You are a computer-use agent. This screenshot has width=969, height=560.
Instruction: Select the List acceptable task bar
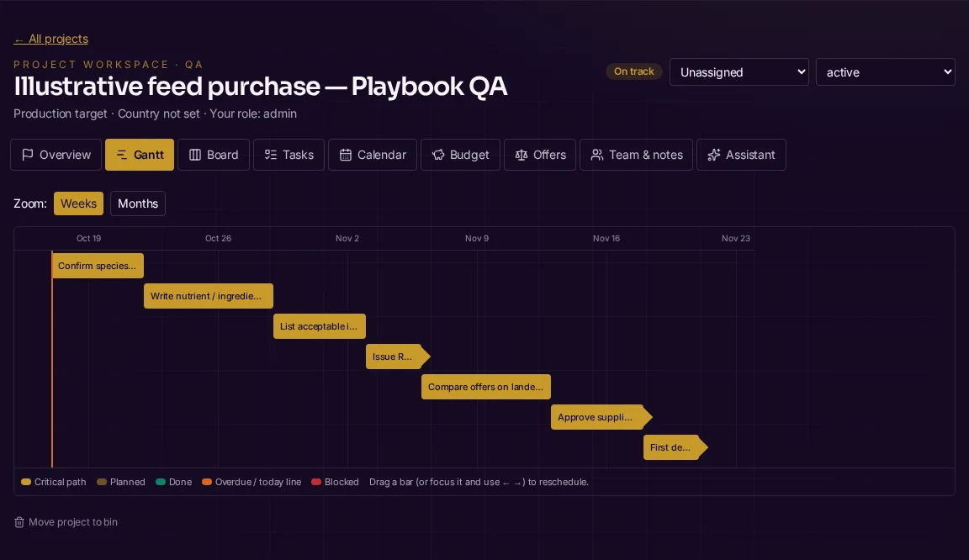320,326
